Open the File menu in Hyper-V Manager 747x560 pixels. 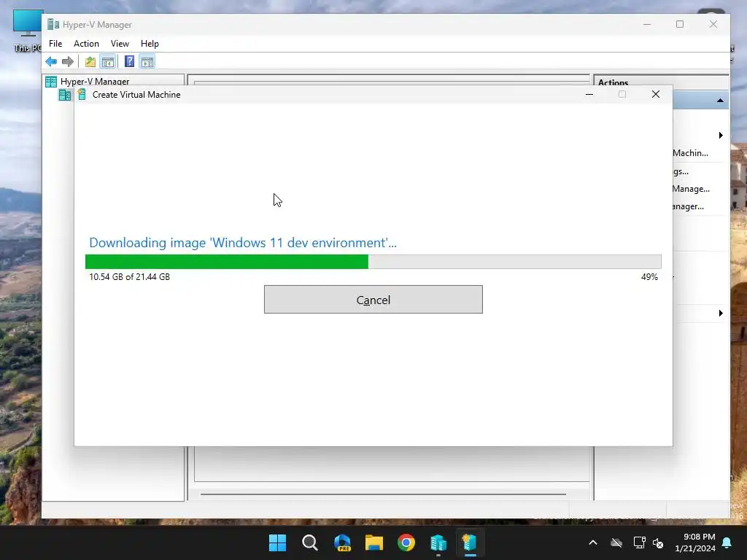coord(55,43)
